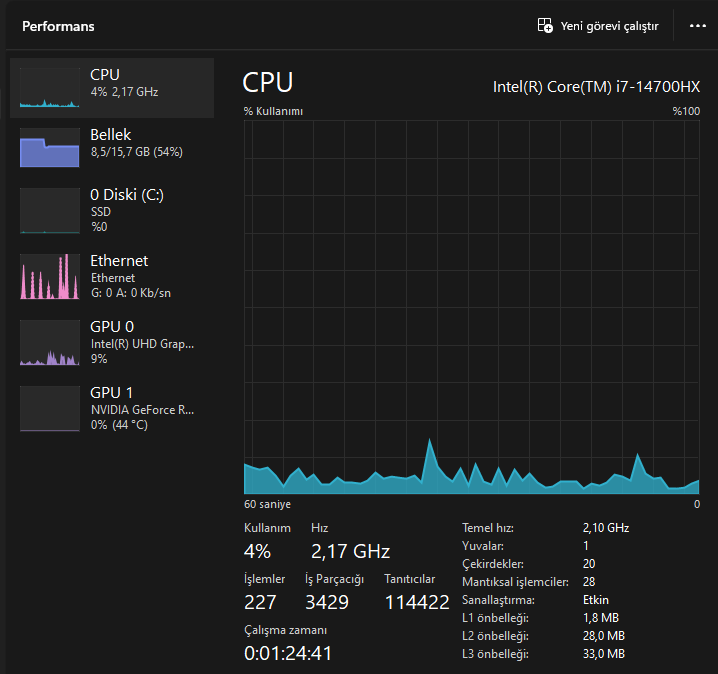718x674 pixels.
Task: Click the L3 önbelleği value '33,0 MB'
Action: click(604, 654)
